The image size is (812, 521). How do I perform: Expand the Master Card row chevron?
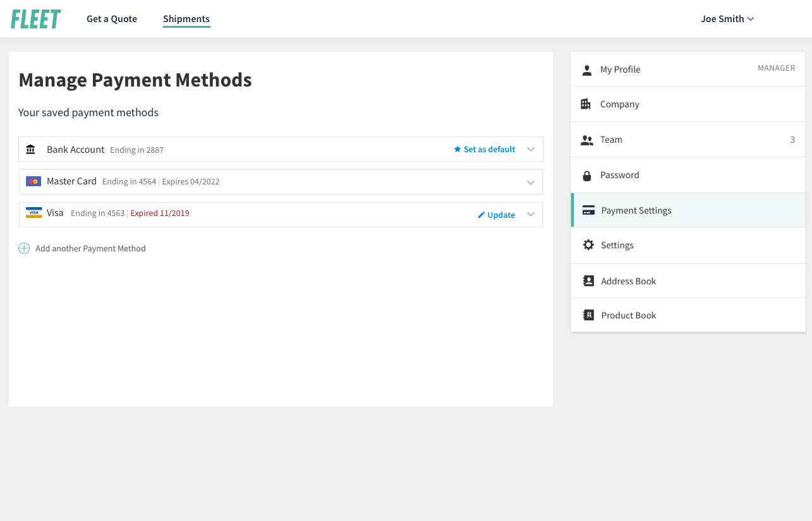531,183
